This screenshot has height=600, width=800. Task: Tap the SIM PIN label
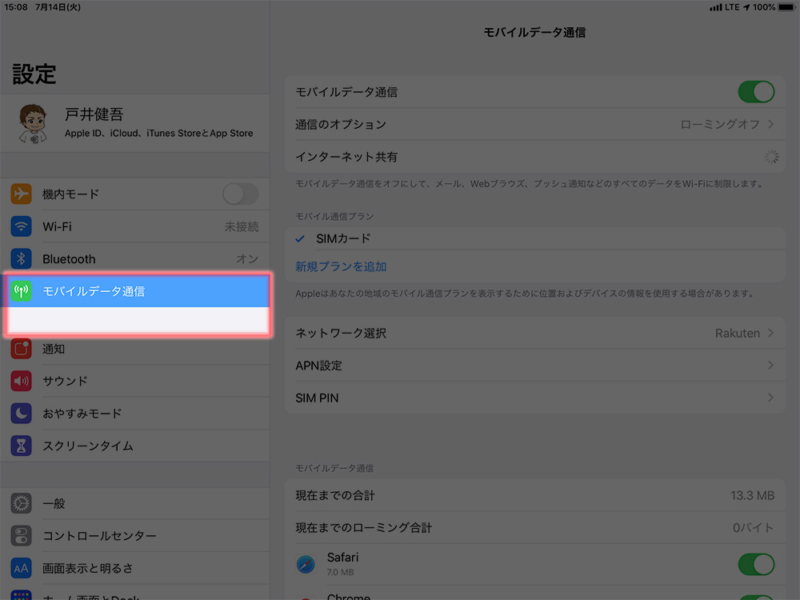317,398
